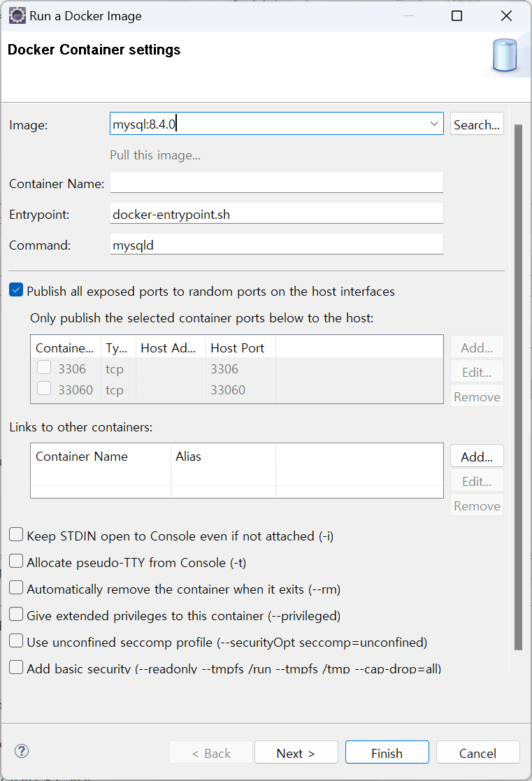
Task: Toggle Automatically remove the container option
Action: [x=16, y=589]
